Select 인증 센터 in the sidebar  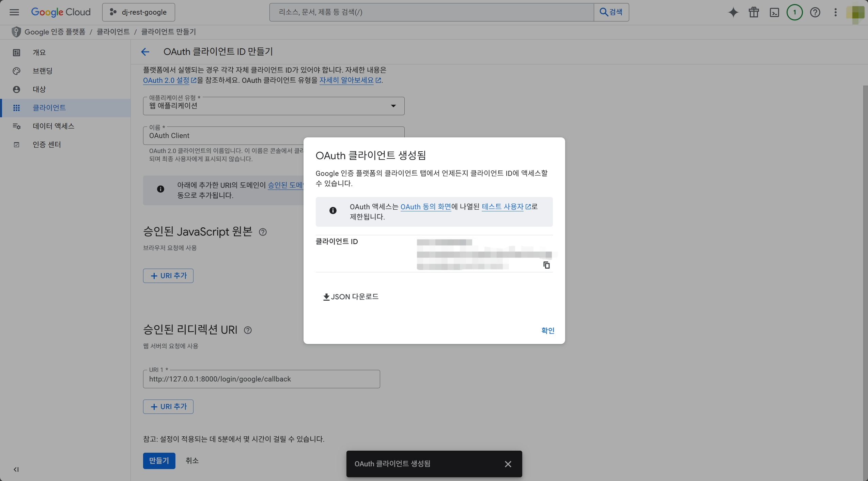pos(47,145)
